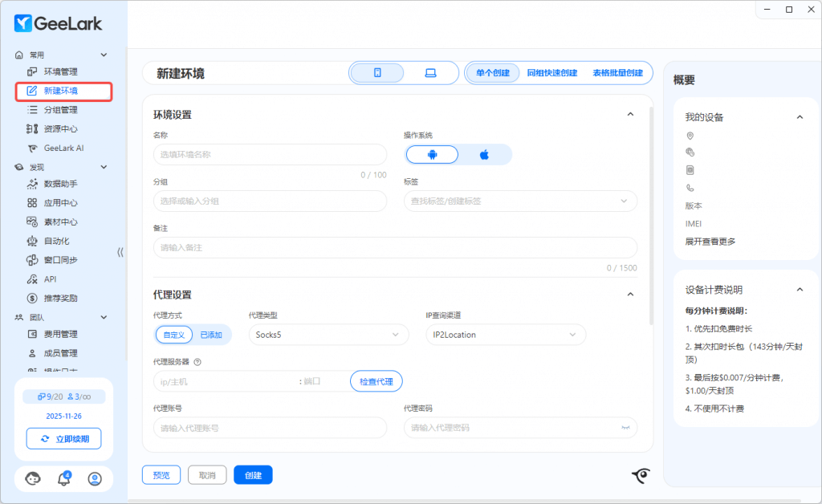
Task: Open the user profile icon
Action: point(95,479)
